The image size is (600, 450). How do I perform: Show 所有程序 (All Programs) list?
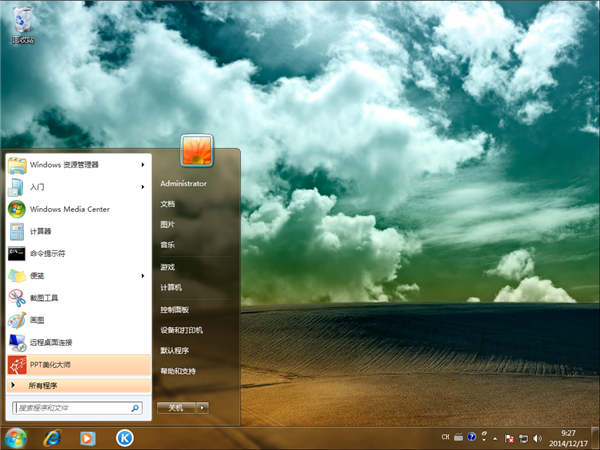43,385
